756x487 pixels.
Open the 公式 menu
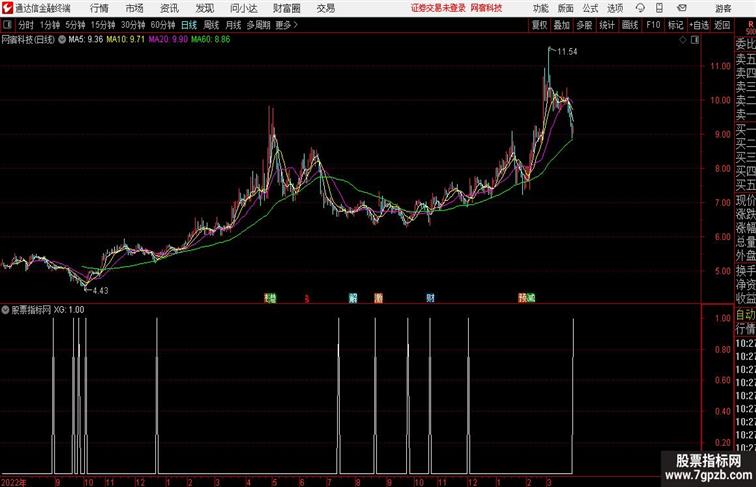pos(590,8)
